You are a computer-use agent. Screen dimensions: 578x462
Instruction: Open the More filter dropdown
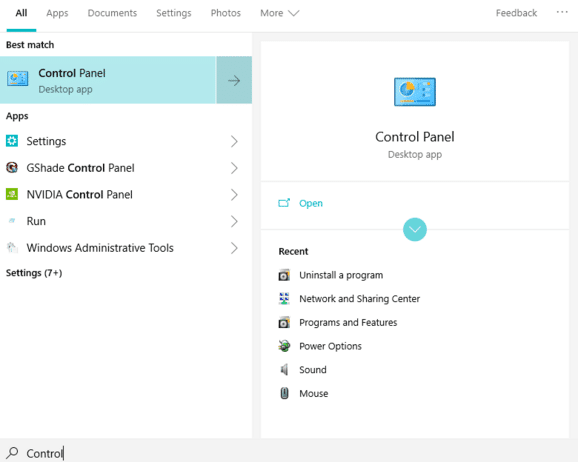279,13
